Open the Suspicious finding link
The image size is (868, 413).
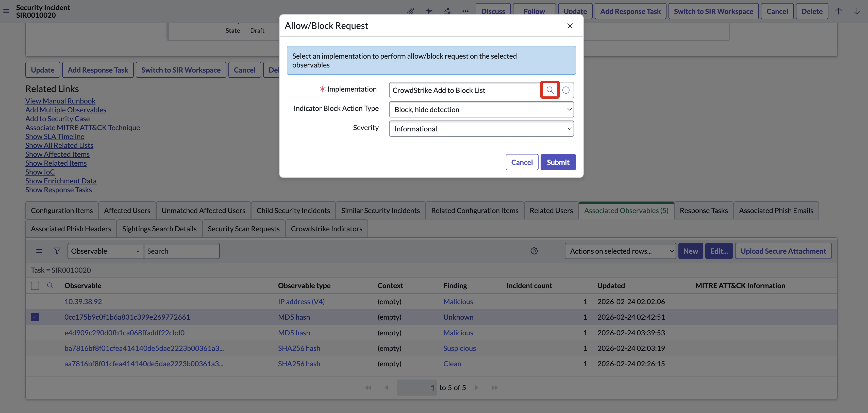click(459, 348)
